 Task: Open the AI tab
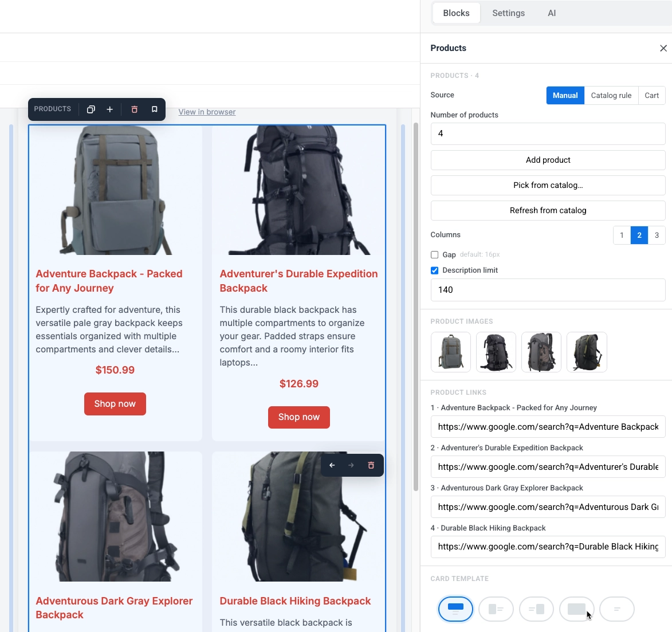[x=552, y=13]
